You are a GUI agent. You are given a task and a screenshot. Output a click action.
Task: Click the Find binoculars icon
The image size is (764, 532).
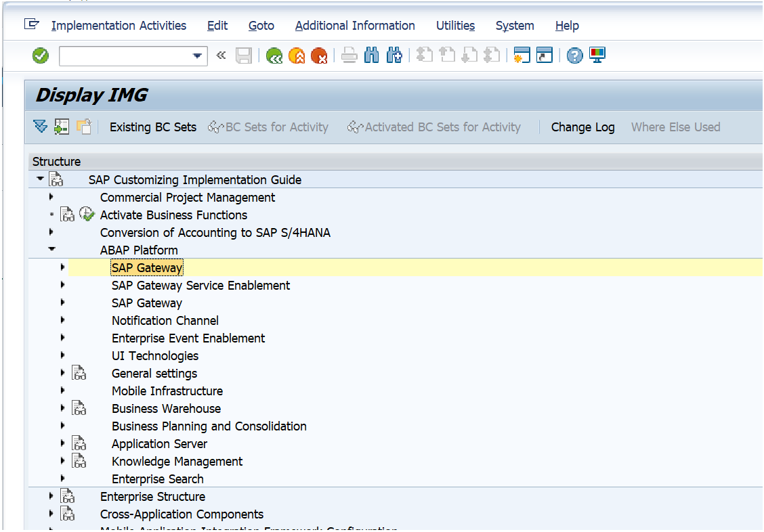371,56
